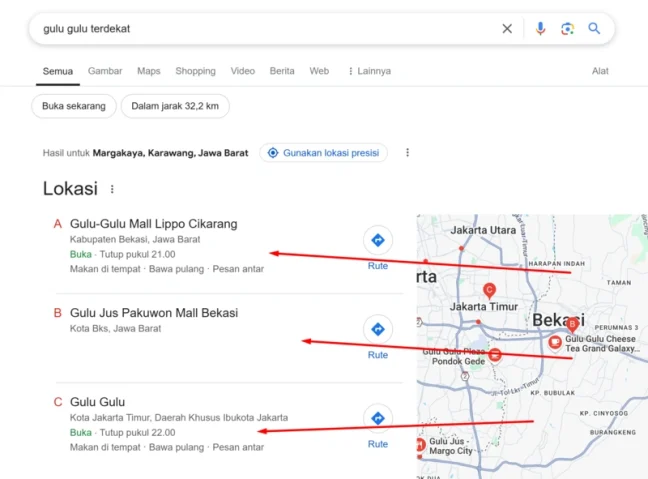Screen dimensions: 648x479
Task: Click 'Kabupaten Bekasi, Jawa Barat' address text
Action: point(135,239)
